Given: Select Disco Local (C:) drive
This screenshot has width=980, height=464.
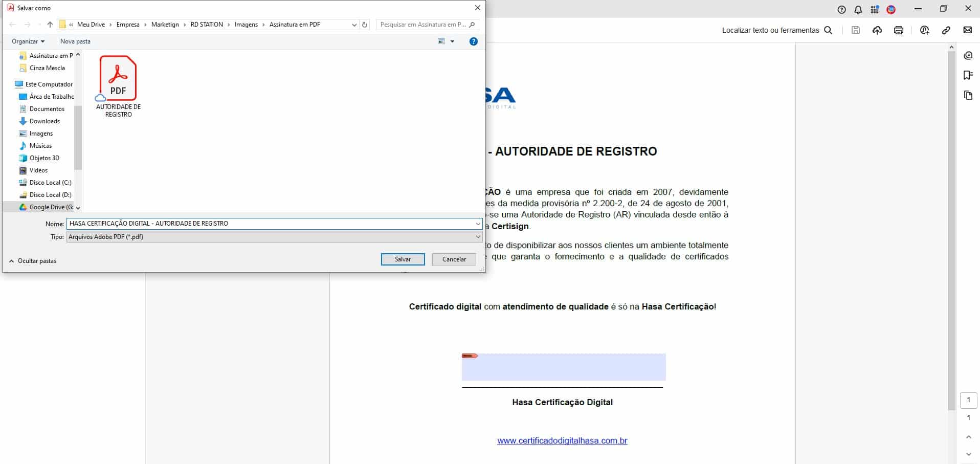Looking at the screenshot, I should (x=45, y=183).
